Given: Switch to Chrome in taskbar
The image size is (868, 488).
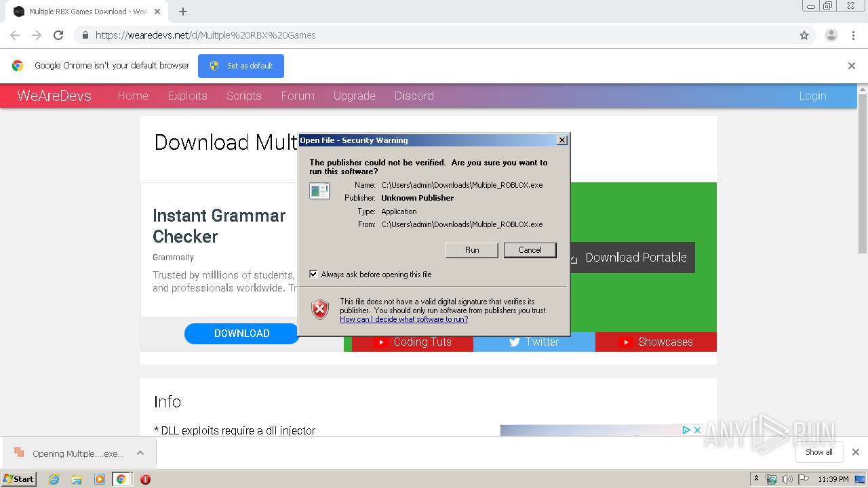Looking at the screenshot, I should click(x=121, y=479).
